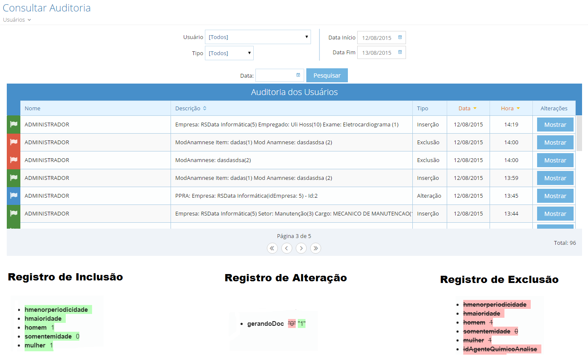Click red flag icon on the 'ModAnamnese: dasdasdsa(2)' row
Screen dimensions: 588x364
point(14,160)
